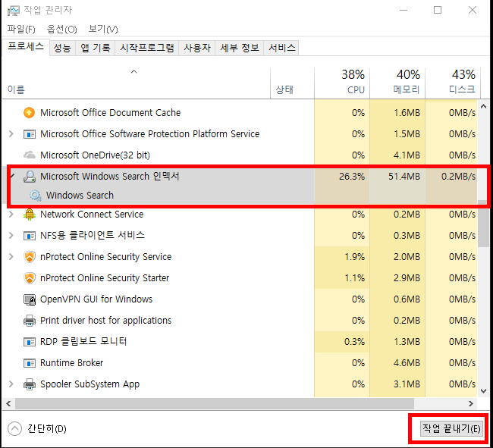Click the nProtect Online Security Service shield icon
493x448 pixels.
tap(30, 257)
